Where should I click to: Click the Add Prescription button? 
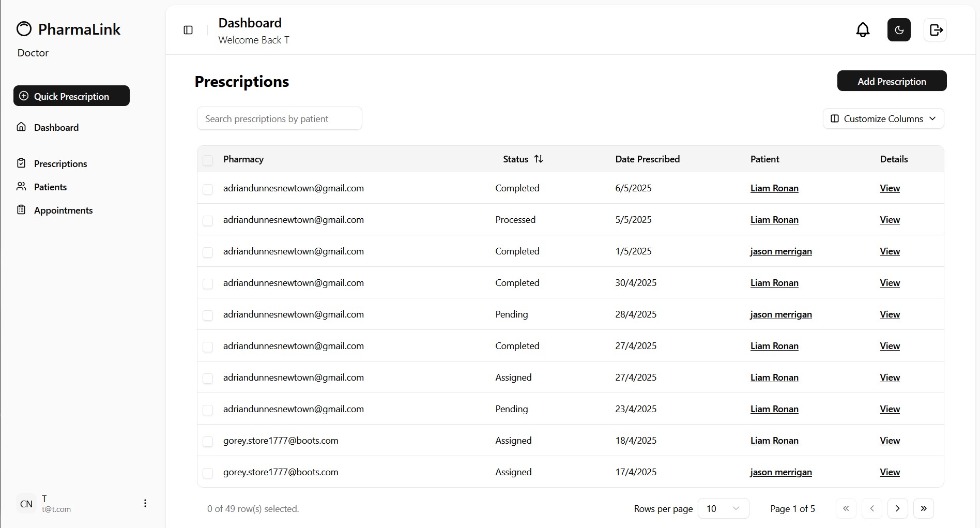[892, 81]
